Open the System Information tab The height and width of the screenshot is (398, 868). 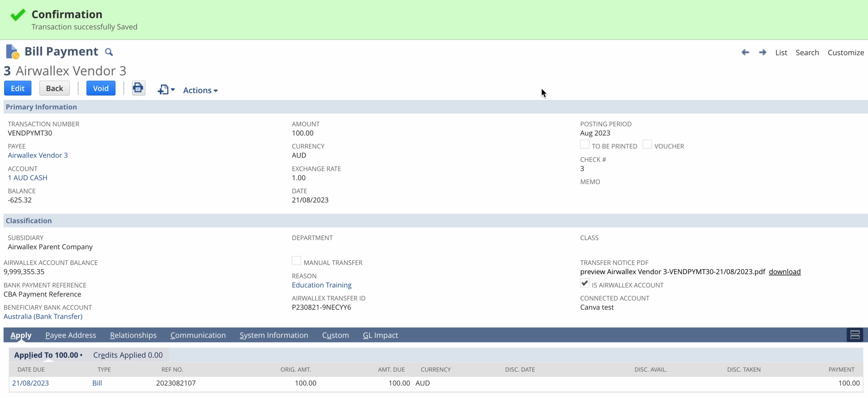pyautogui.click(x=274, y=335)
